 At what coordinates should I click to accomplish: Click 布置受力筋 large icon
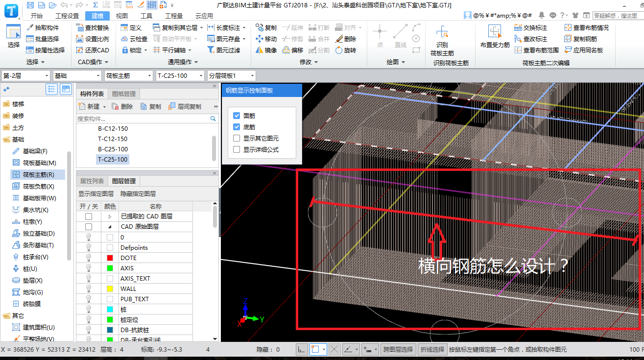(x=495, y=37)
